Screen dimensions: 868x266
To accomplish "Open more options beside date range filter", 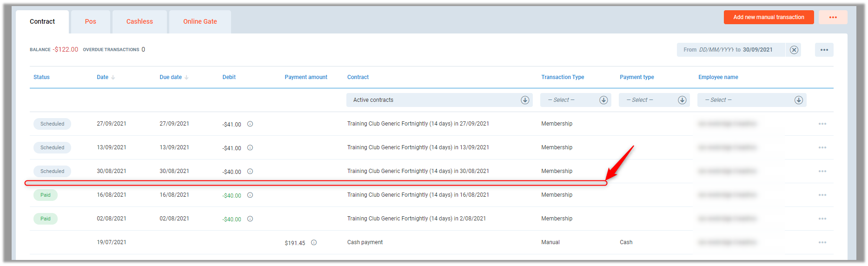I will [824, 50].
